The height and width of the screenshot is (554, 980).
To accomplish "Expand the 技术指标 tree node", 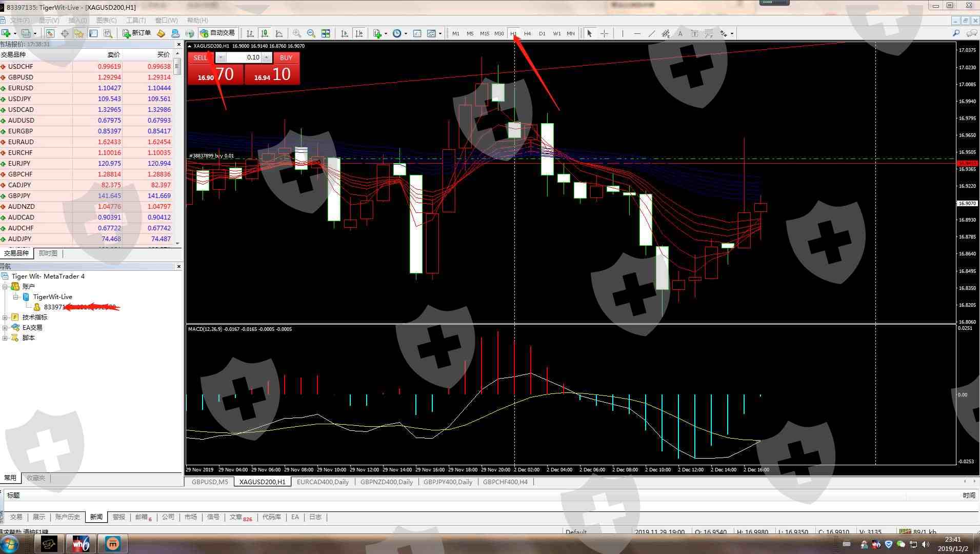I will click(5, 318).
